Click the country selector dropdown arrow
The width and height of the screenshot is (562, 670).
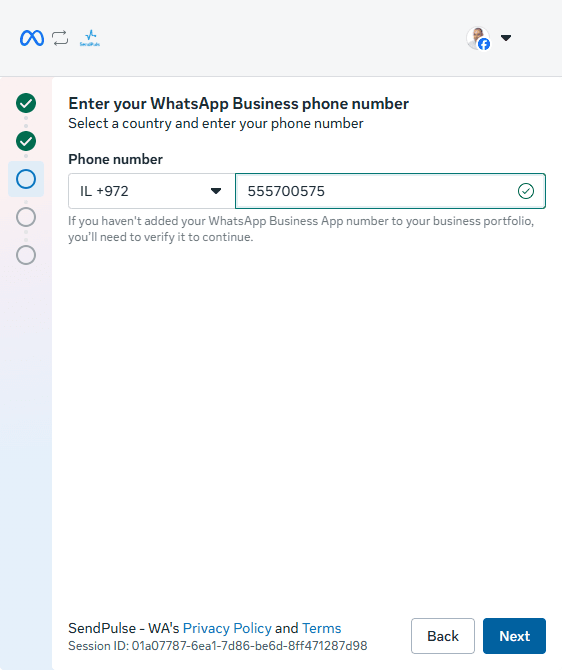216,191
